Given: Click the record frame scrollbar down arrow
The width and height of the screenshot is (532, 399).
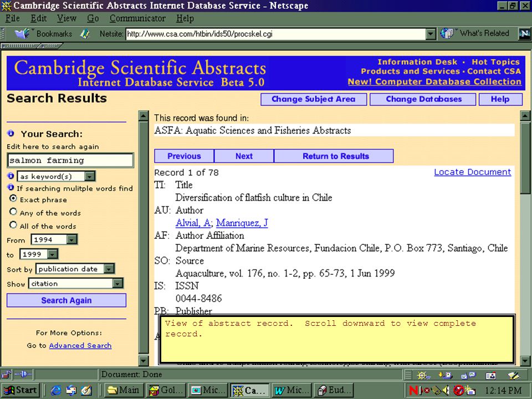Looking at the screenshot, I should pyautogui.click(x=525, y=361).
